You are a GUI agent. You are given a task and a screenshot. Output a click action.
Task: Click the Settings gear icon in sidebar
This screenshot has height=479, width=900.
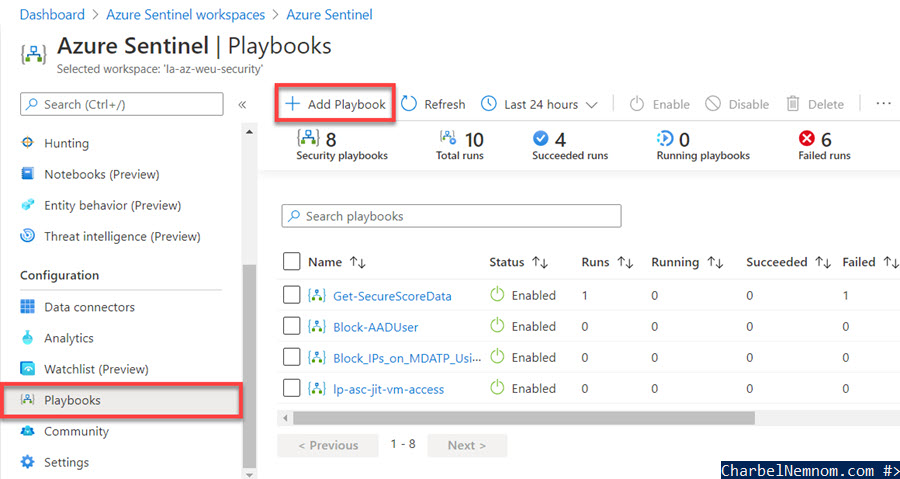coord(28,462)
